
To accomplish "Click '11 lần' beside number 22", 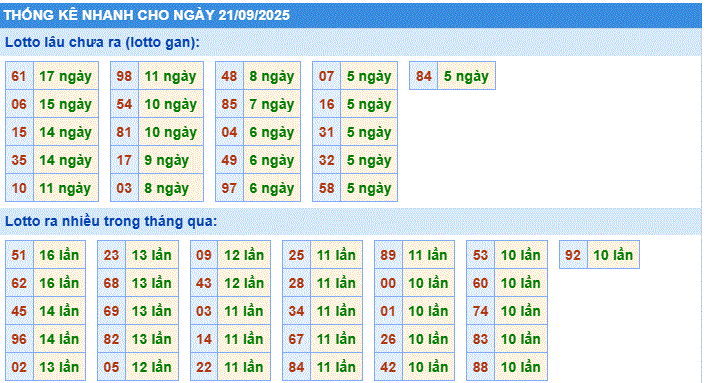I will coord(244,366).
